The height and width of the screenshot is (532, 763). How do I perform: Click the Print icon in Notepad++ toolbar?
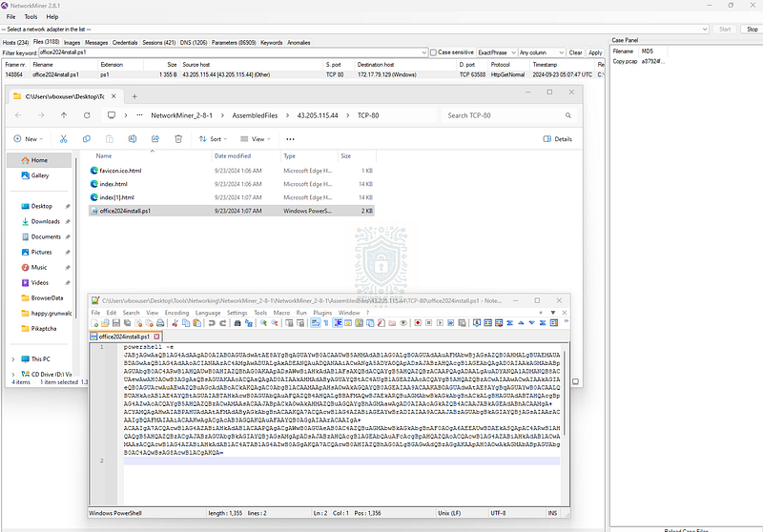pyautogui.click(x=160, y=323)
